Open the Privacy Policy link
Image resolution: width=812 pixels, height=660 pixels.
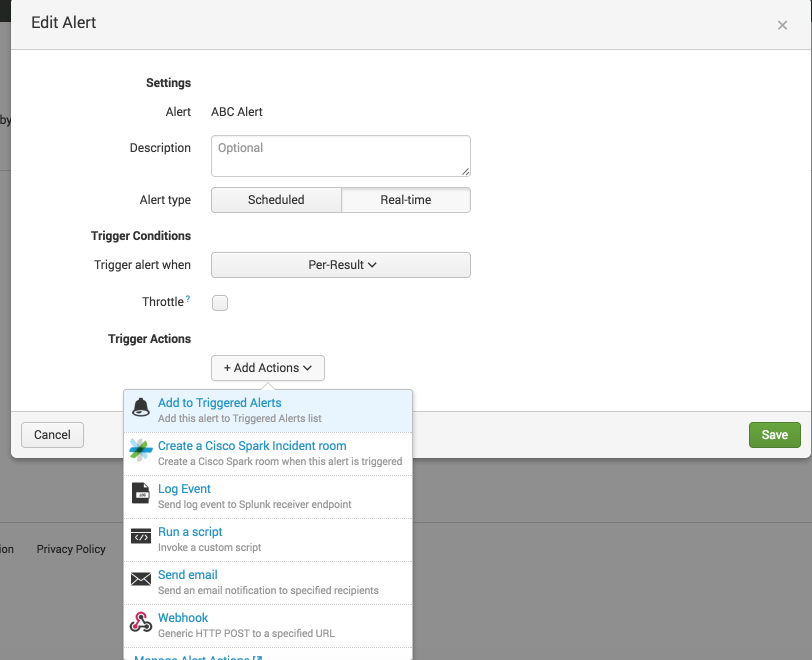tap(71, 549)
